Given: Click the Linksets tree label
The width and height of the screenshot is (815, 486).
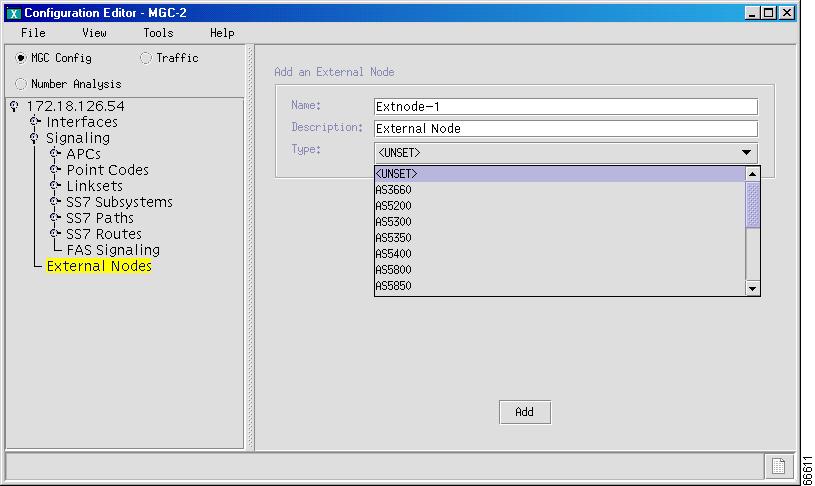Looking at the screenshot, I should pos(94,186).
